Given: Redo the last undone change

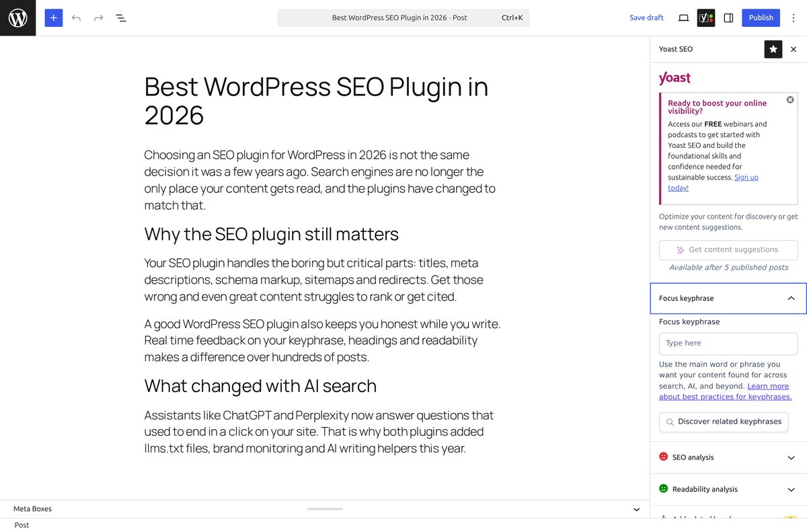Looking at the screenshot, I should point(98,17).
